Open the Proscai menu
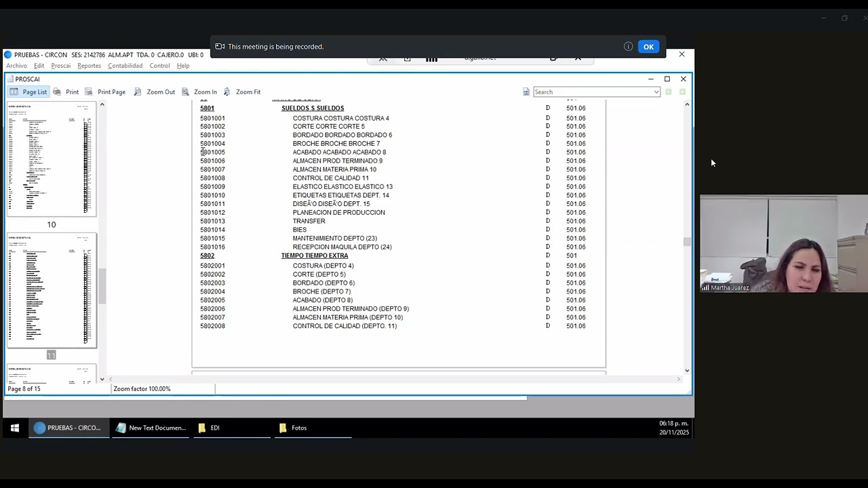The image size is (868, 488). [x=61, y=66]
